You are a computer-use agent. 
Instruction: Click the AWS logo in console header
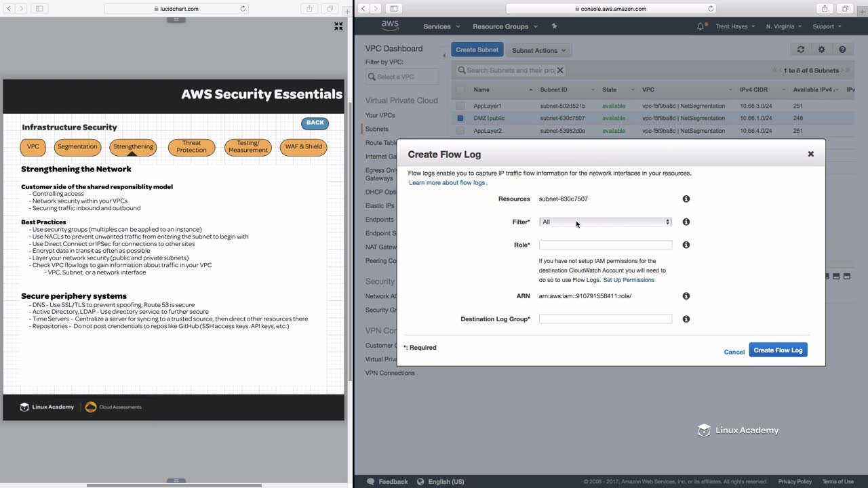[390, 26]
